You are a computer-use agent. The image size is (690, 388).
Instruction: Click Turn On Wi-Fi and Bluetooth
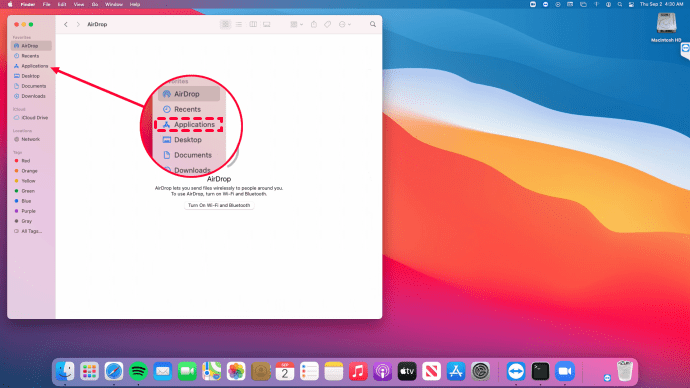(x=219, y=205)
